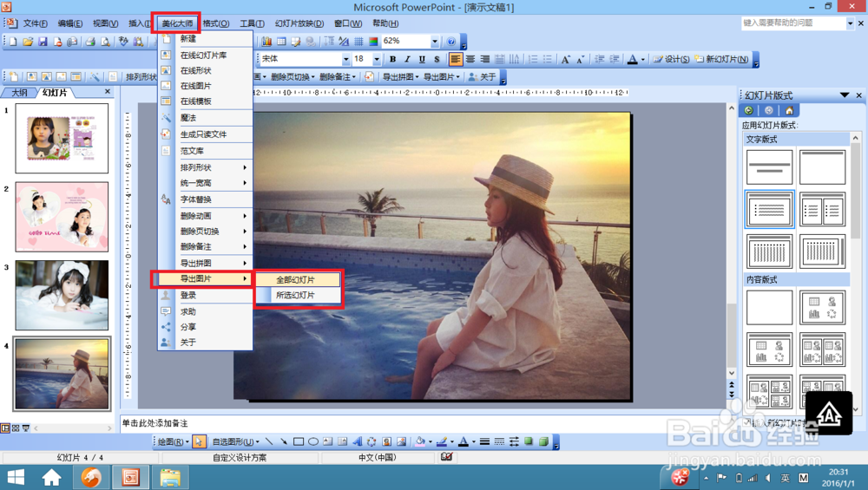The width and height of the screenshot is (868, 490).
Task: Open the font size 18 dropdown
Action: pos(377,59)
